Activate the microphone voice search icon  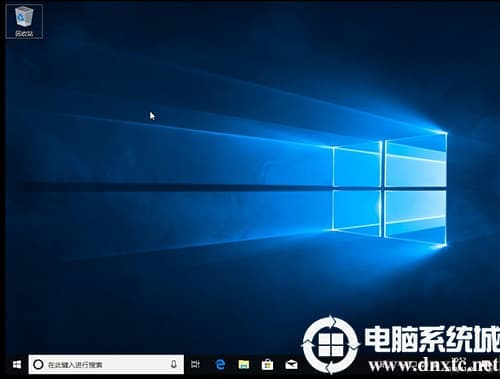click(173, 364)
